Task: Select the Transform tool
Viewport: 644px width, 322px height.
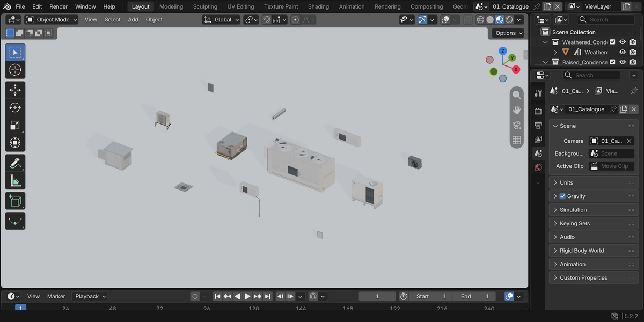Action: 15,143
